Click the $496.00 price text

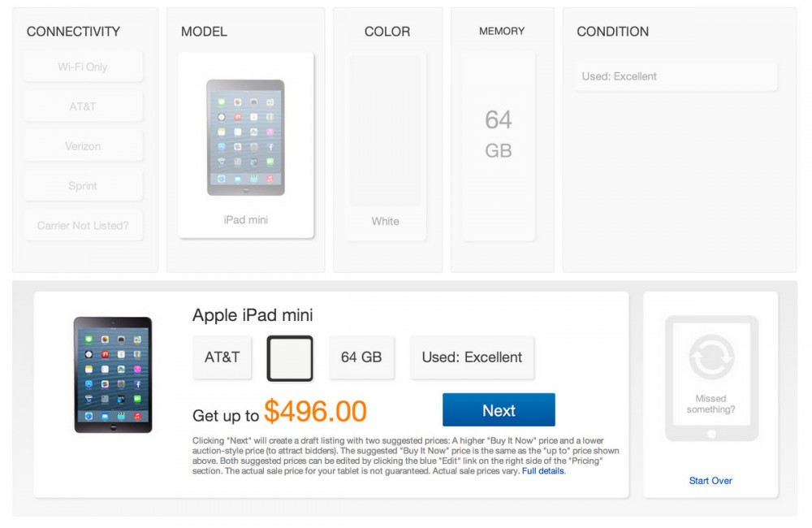point(317,411)
